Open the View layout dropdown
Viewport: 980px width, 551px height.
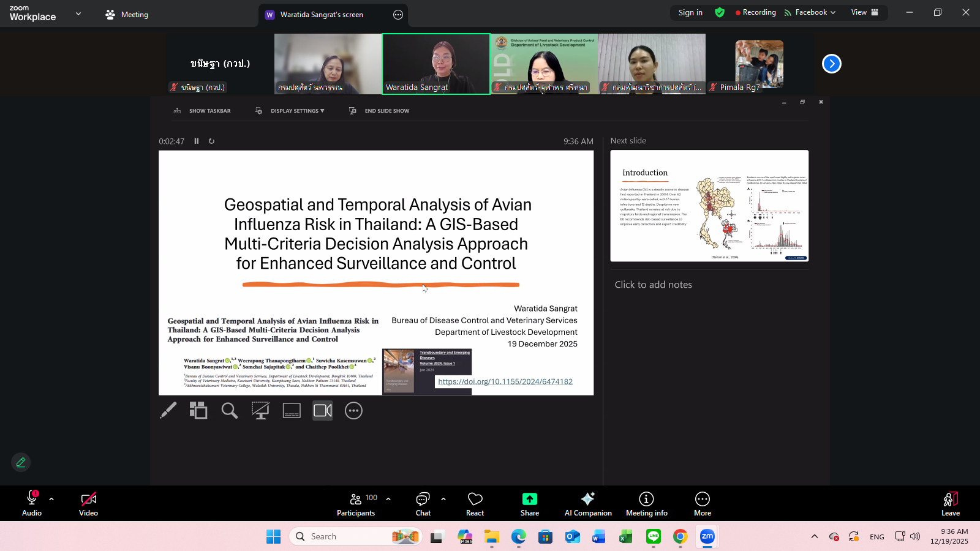pos(864,12)
